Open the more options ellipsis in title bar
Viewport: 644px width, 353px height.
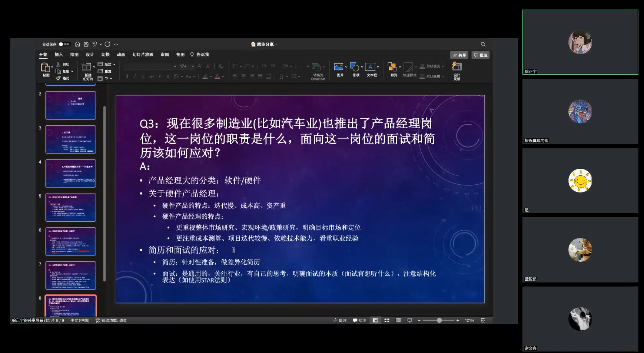coord(116,44)
